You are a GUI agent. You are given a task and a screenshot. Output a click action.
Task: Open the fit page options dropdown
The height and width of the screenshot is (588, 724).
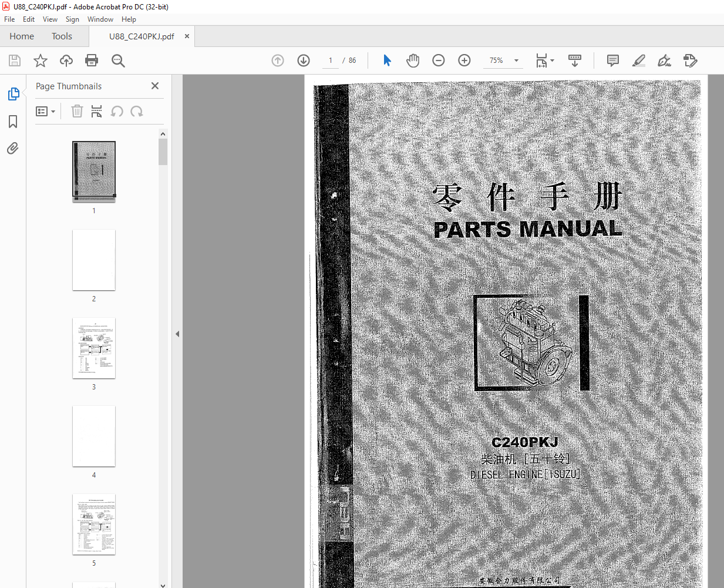pos(544,61)
